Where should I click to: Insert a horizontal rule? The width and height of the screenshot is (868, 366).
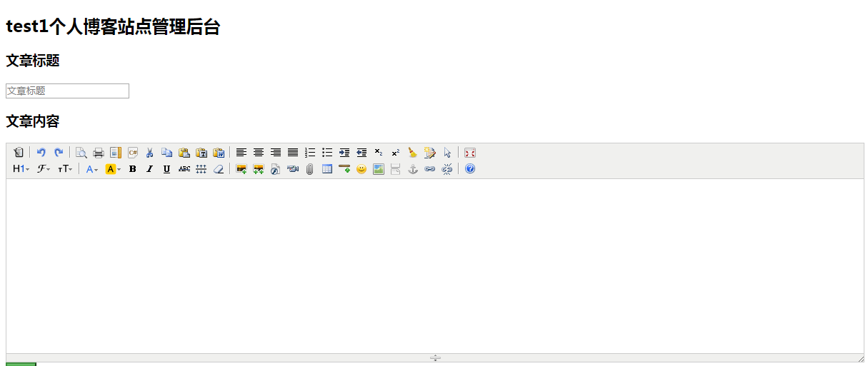click(x=344, y=169)
